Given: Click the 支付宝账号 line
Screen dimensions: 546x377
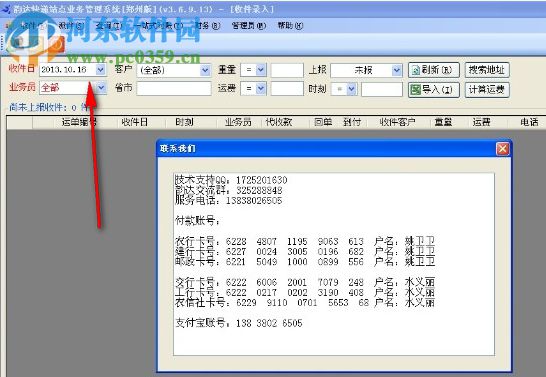Looking at the screenshot, I should pos(239,323).
